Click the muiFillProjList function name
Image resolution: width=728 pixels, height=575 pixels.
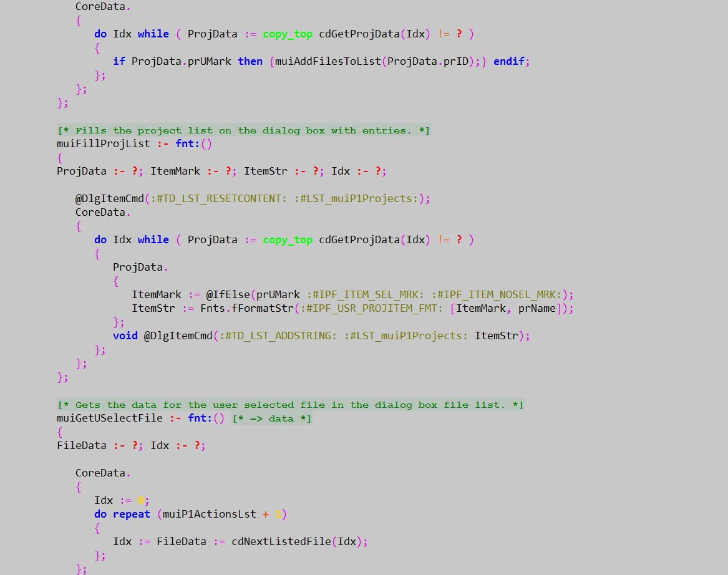[104, 143]
